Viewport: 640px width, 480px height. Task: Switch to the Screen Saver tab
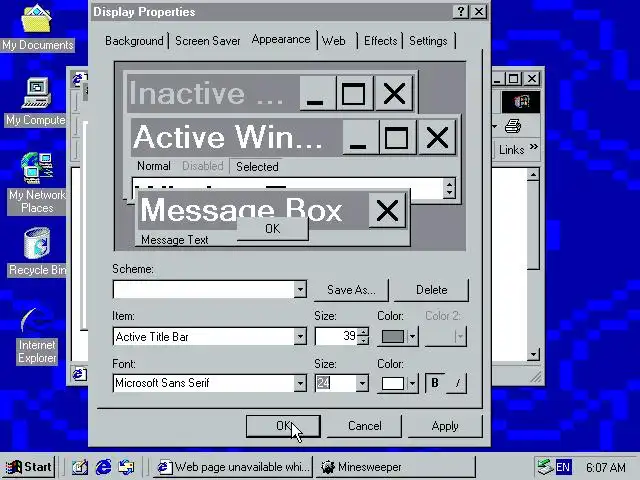click(x=208, y=41)
